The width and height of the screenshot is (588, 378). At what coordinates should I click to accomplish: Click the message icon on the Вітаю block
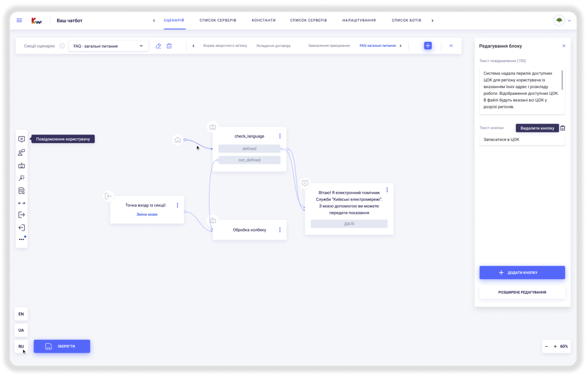point(305,183)
